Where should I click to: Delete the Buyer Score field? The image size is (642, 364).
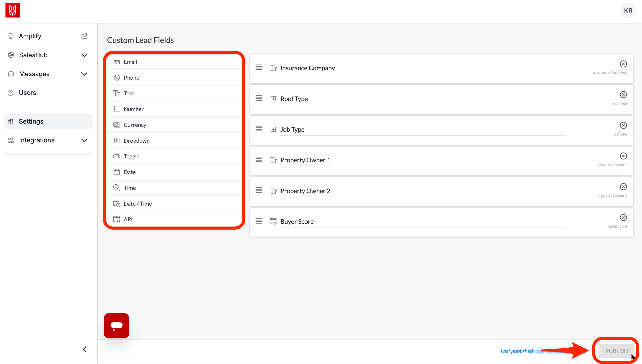[623, 217]
